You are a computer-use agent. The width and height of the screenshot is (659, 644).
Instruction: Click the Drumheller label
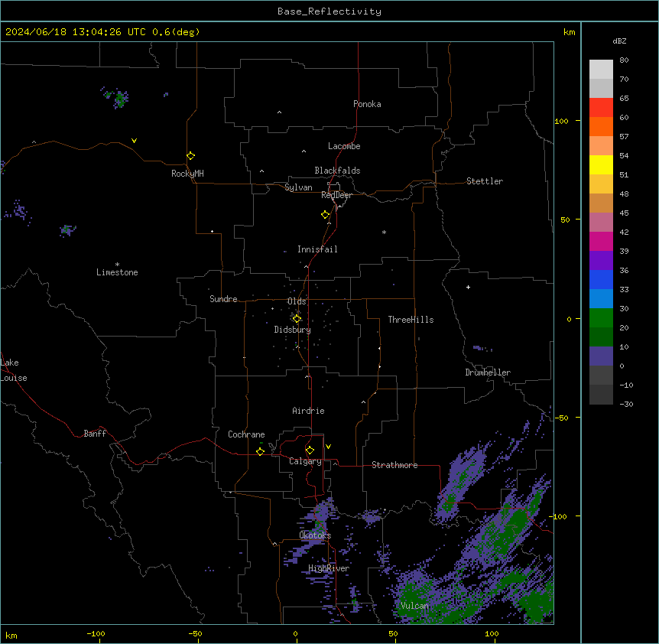[488, 372]
